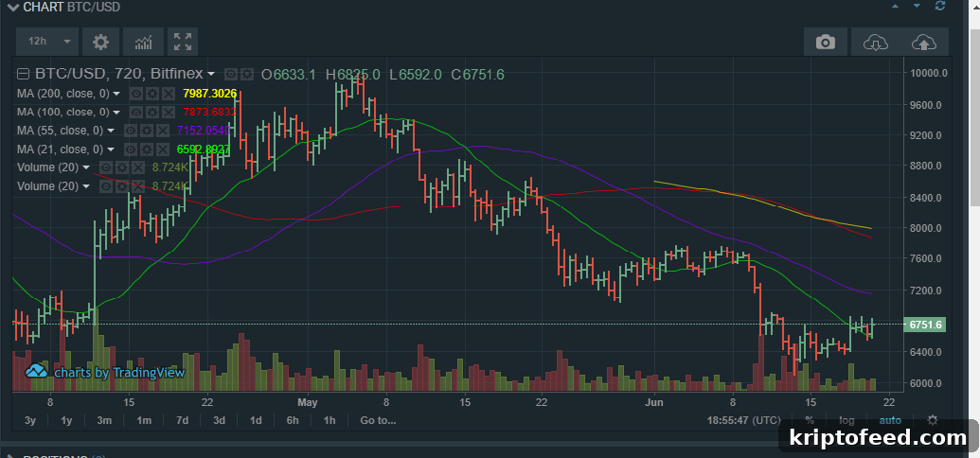980x458 pixels.
Task: Click the 10000.0 price axis label
Action: (x=930, y=73)
